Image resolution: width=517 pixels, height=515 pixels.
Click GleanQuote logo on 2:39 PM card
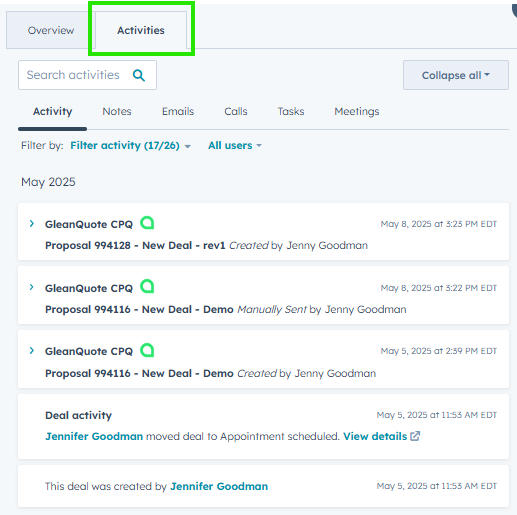pos(147,350)
